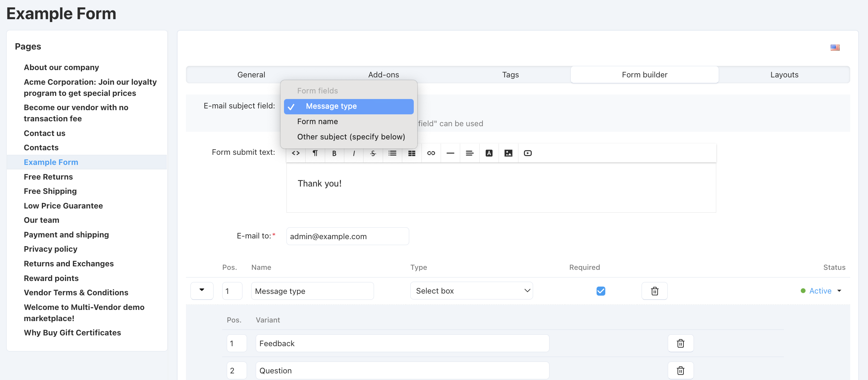Image resolution: width=868 pixels, height=380 pixels.
Task: Switch to the General tab
Action: [x=251, y=75]
